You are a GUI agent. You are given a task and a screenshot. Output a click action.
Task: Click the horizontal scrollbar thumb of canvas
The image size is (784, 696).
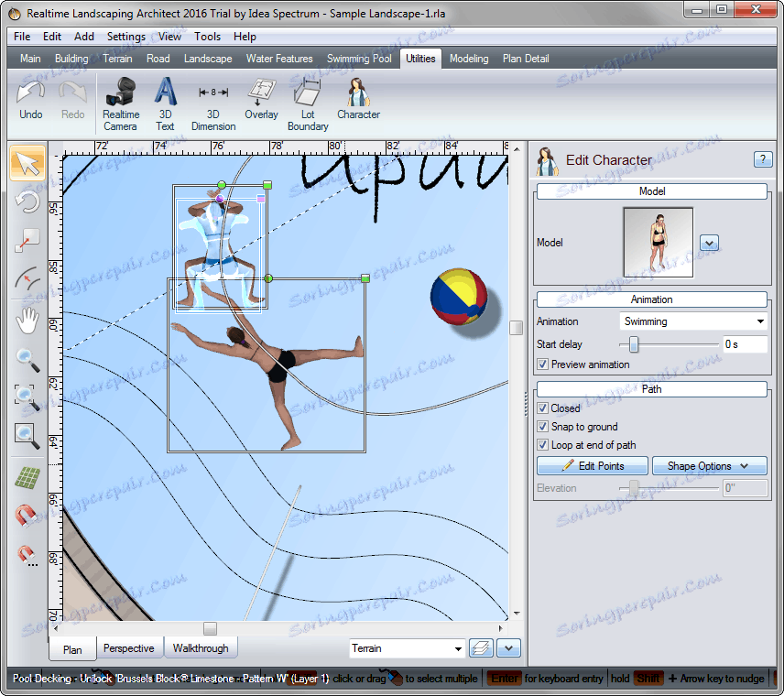coord(210,628)
